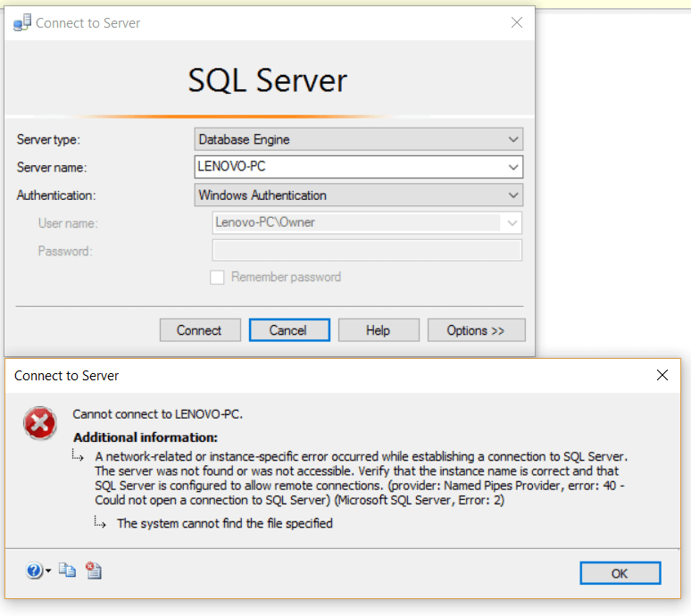Expand the User name dropdown arrow
The width and height of the screenshot is (691, 616).
click(x=512, y=223)
